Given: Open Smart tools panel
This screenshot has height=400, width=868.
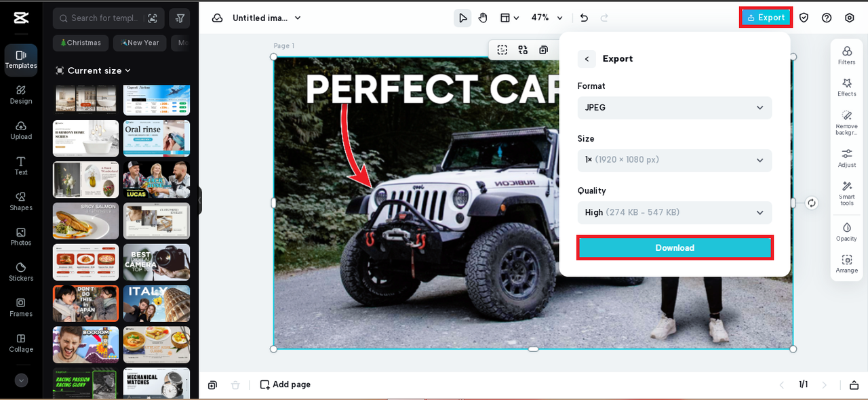Looking at the screenshot, I should (846, 194).
